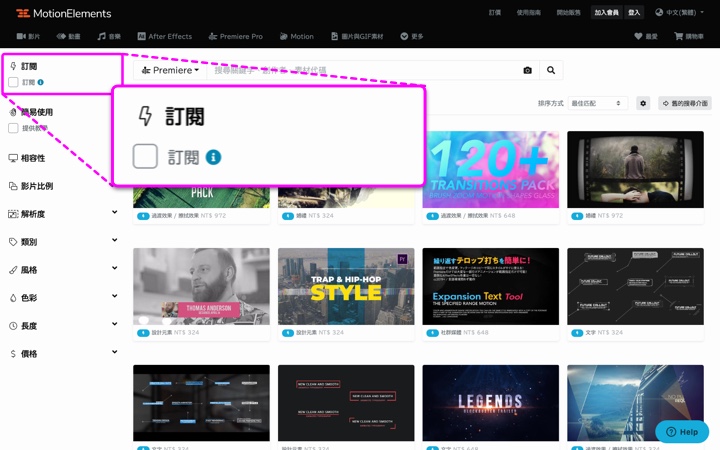Open the 中文(繁體) language dropdown
The image size is (720, 450).
(679, 12)
